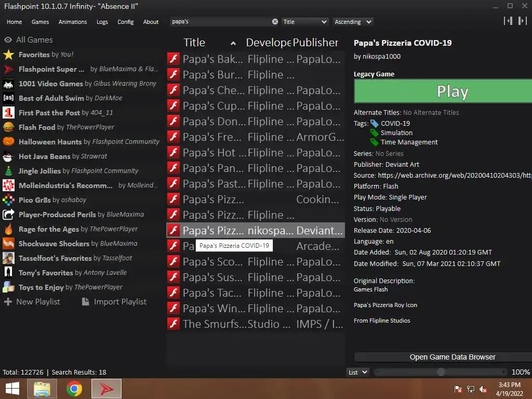Adjust the thumbnail zoom slider handle
Viewport: 532px width, 399px height.
441,372
